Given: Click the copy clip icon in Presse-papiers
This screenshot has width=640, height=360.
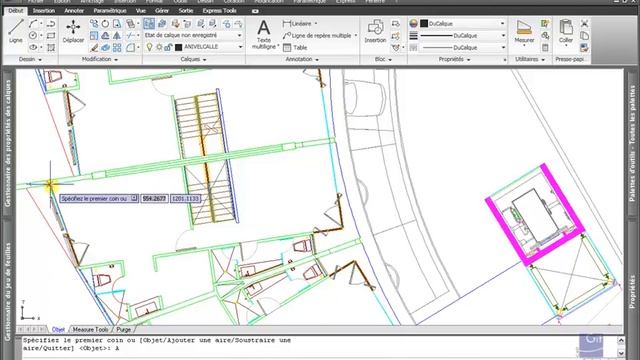Looking at the screenshot, I should tap(584, 36).
